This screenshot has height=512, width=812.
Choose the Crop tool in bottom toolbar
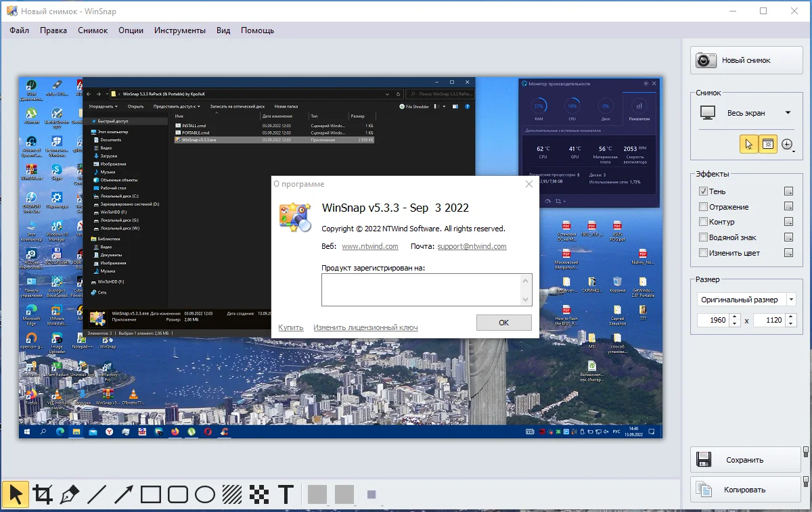pyautogui.click(x=43, y=494)
